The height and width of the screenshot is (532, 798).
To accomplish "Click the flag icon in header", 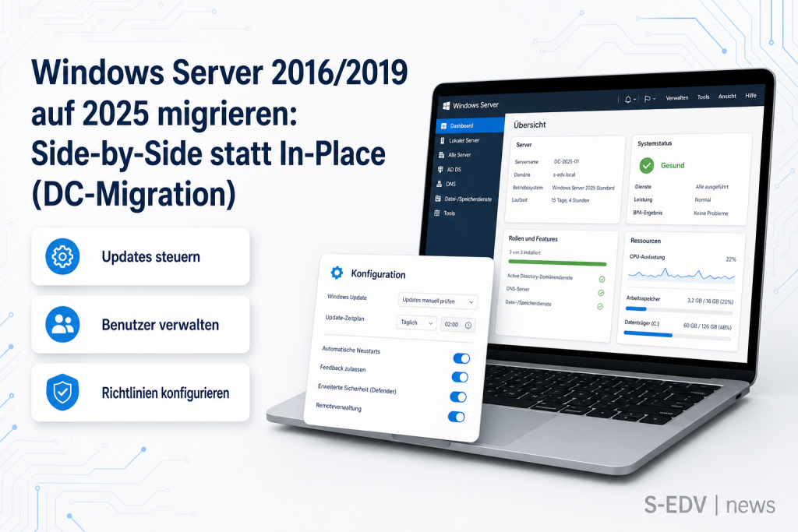I will [648, 99].
